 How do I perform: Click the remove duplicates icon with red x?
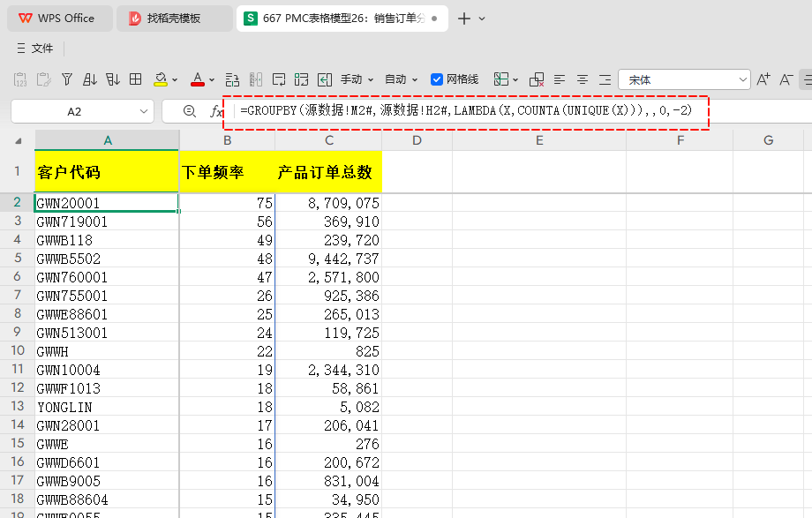point(537,79)
